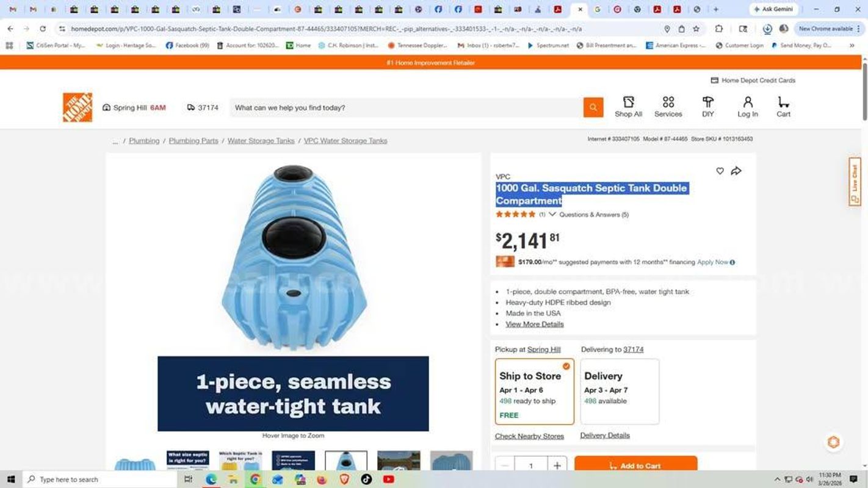This screenshot has height=488, width=868.
Task: Open the bookmarks overflow chevron
Action: click(852, 46)
